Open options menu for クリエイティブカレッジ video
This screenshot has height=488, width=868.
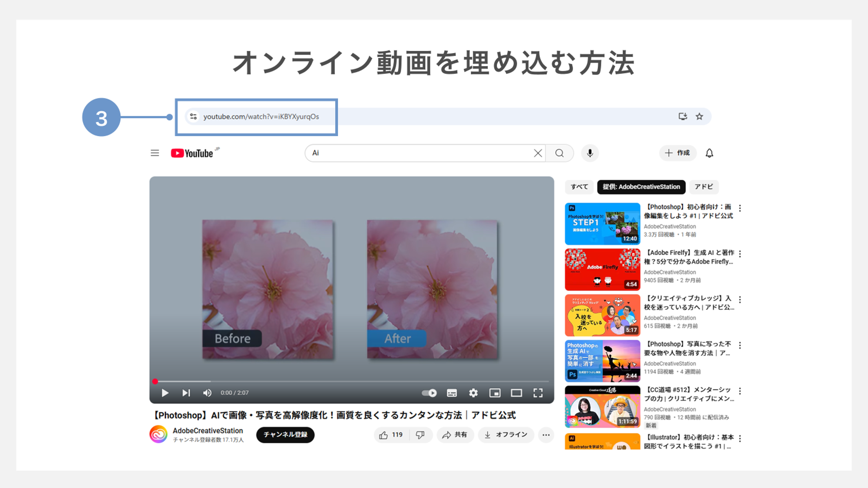click(x=740, y=300)
